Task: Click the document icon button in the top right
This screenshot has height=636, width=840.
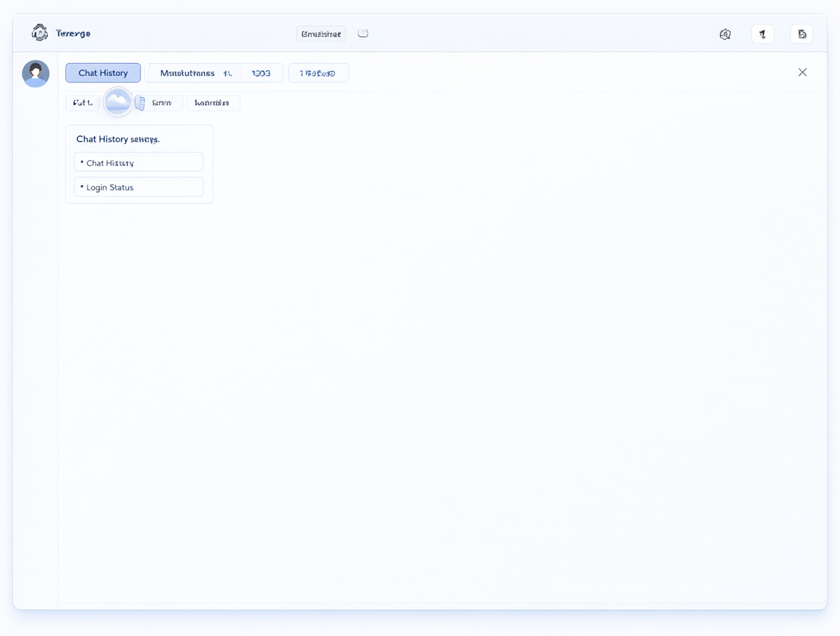Action: click(x=802, y=34)
